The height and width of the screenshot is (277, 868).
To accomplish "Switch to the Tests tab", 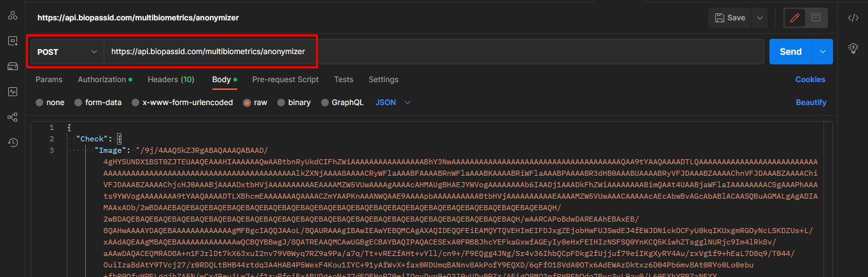I will [x=343, y=80].
